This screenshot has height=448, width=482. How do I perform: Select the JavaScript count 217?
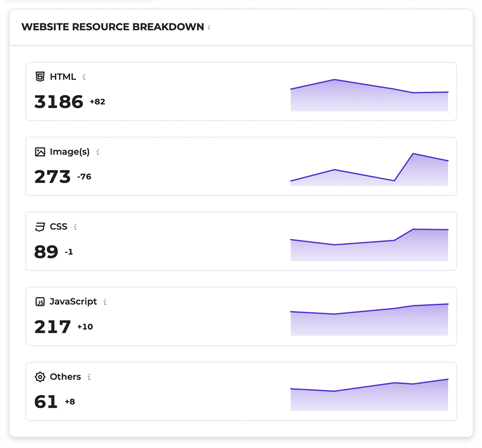[x=52, y=327]
